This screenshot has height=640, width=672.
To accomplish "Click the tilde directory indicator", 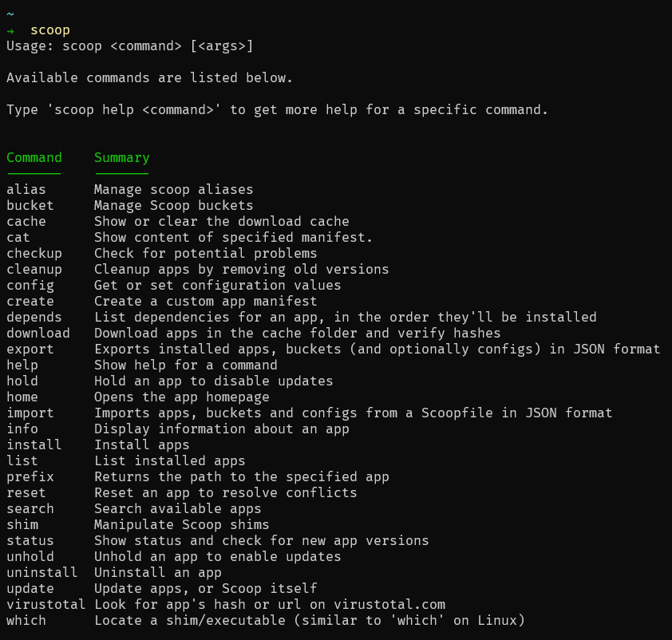I will pyautogui.click(x=10, y=14).
